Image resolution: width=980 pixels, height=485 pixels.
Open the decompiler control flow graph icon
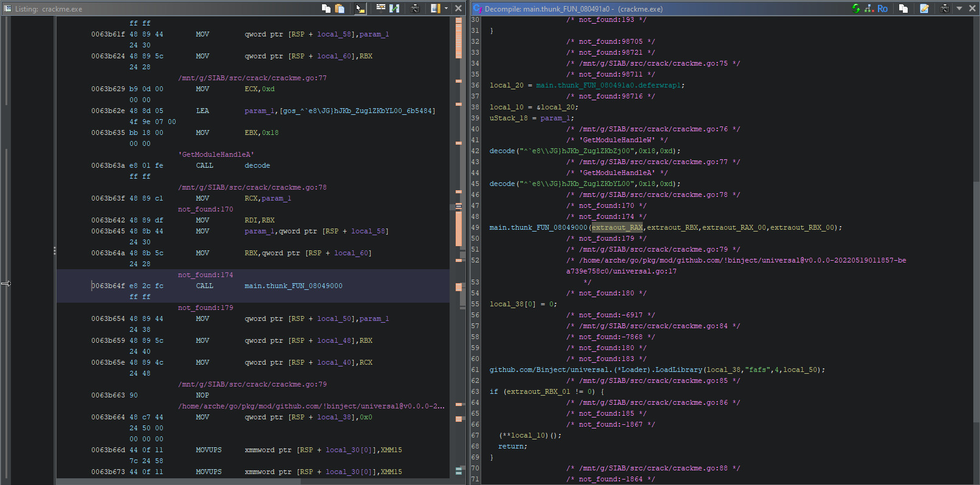coord(869,9)
